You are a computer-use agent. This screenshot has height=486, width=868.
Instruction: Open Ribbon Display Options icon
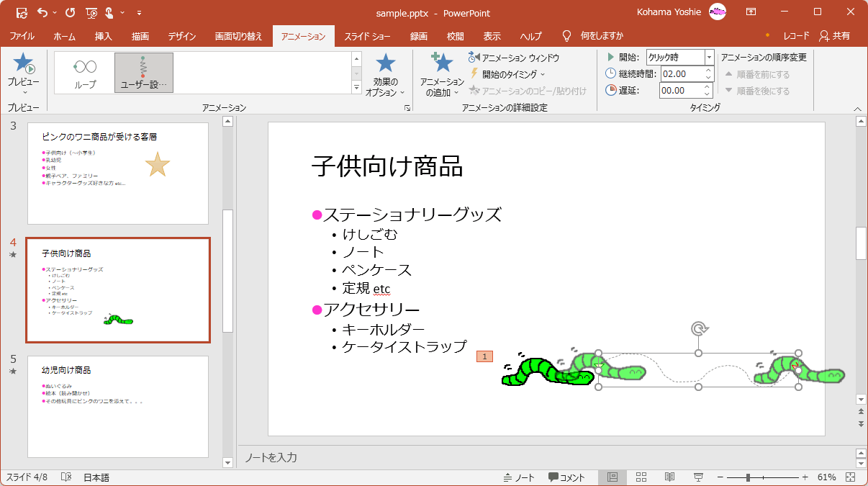(751, 12)
